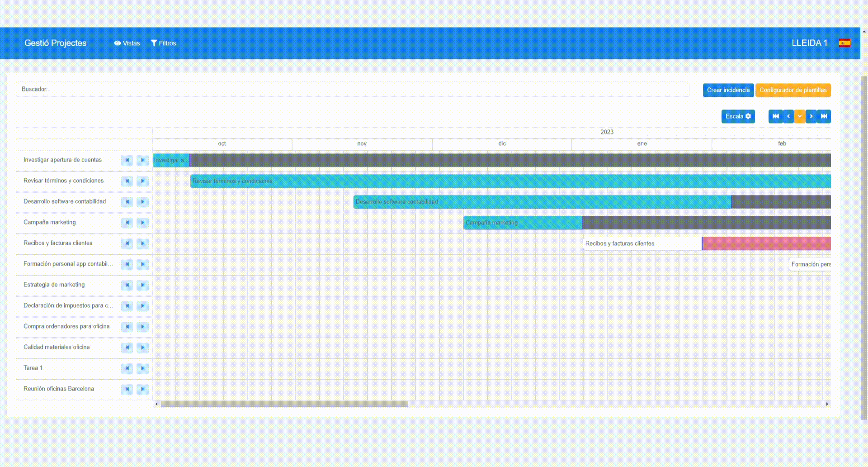
Task: Open the Filtros menu
Action: (163, 43)
